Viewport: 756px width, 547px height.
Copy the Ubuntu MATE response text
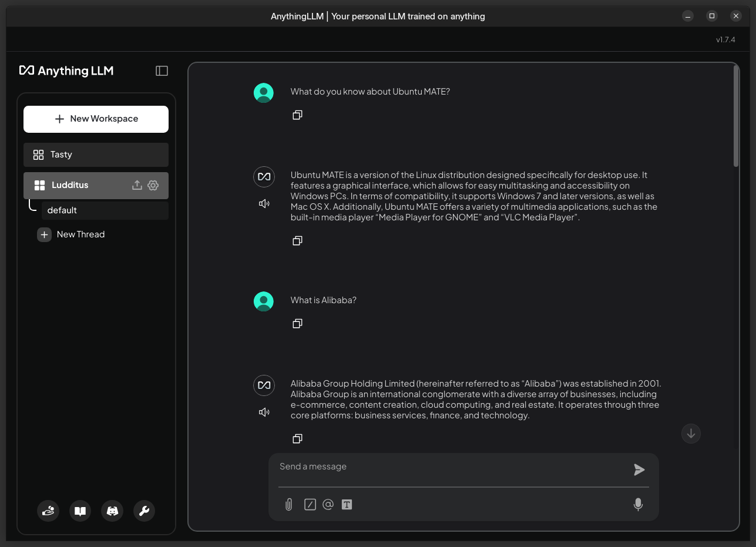coord(297,241)
